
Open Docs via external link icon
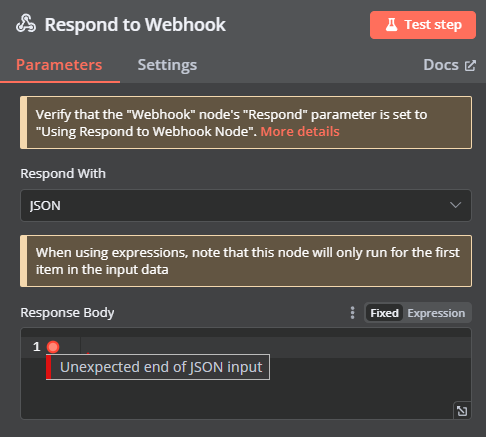pyautogui.click(x=470, y=65)
